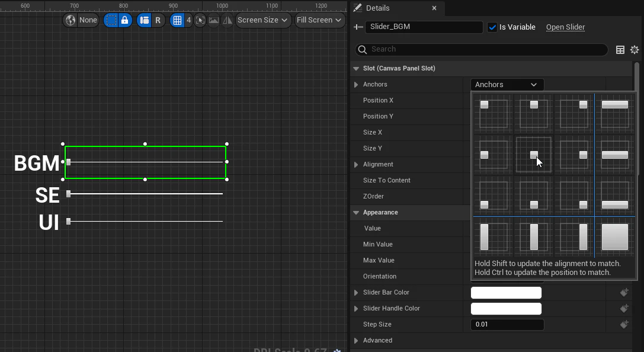Collapse the Appearance section
Image resolution: width=644 pixels, height=352 pixels.
[x=356, y=213]
